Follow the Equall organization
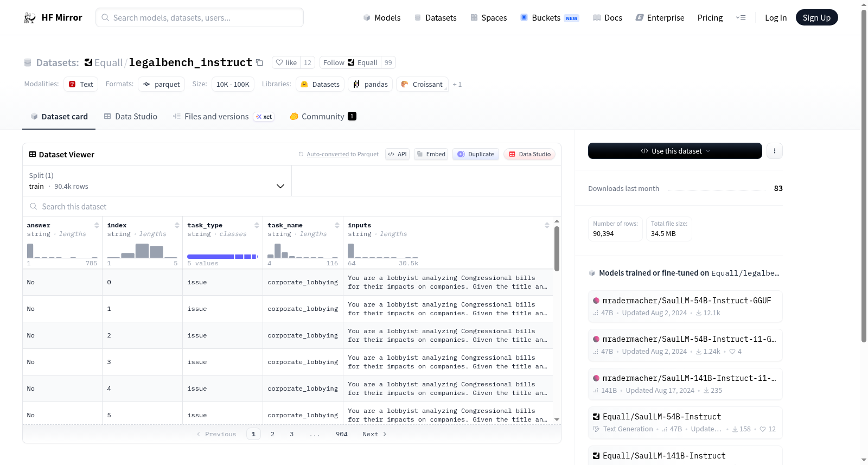Screen dimensions: 868x465 350,62
